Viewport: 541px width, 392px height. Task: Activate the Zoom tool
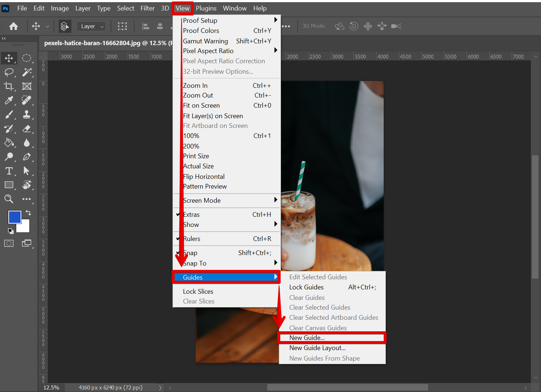coord(9,199)
